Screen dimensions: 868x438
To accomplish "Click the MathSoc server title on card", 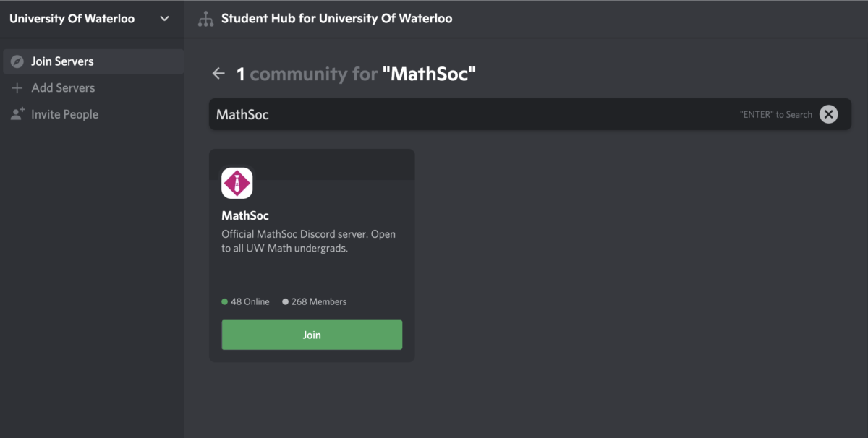I will pyautogui.click(x=245, y=215).
